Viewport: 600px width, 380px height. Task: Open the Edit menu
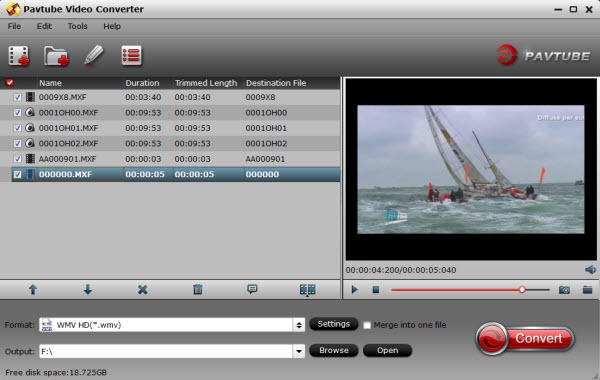click(x=44, y=26)
